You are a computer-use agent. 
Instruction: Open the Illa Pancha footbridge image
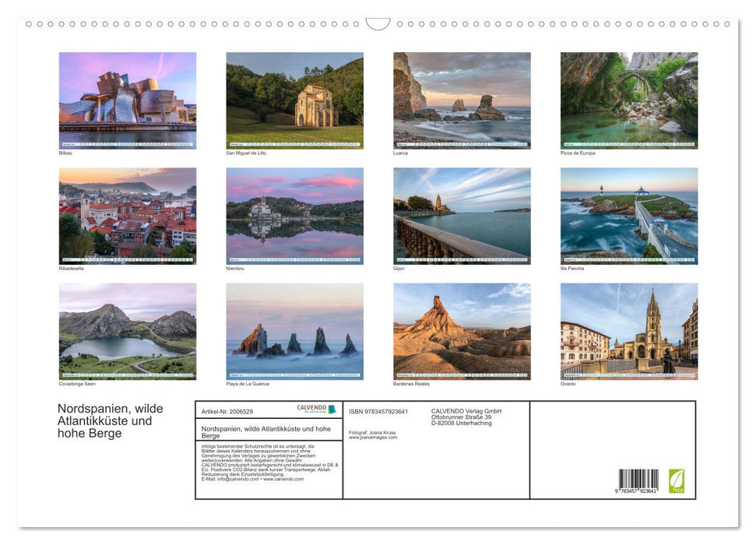pos(628,210)
